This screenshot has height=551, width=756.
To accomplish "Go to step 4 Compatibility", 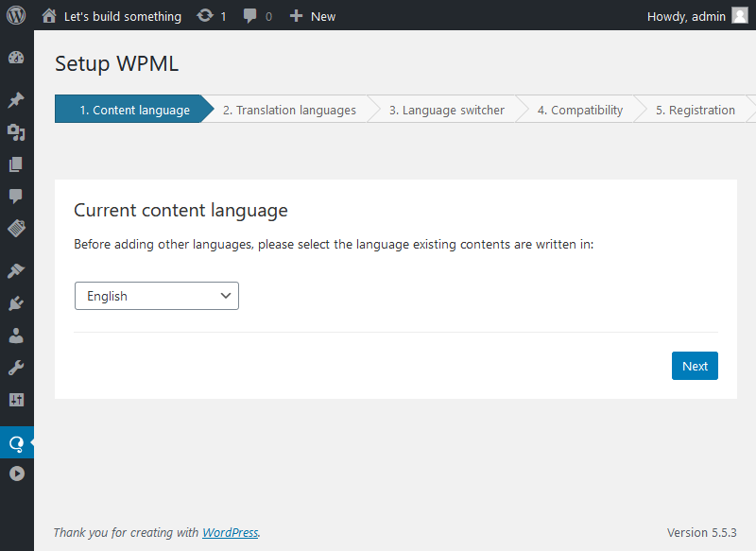I will click(x=580, y=110).
